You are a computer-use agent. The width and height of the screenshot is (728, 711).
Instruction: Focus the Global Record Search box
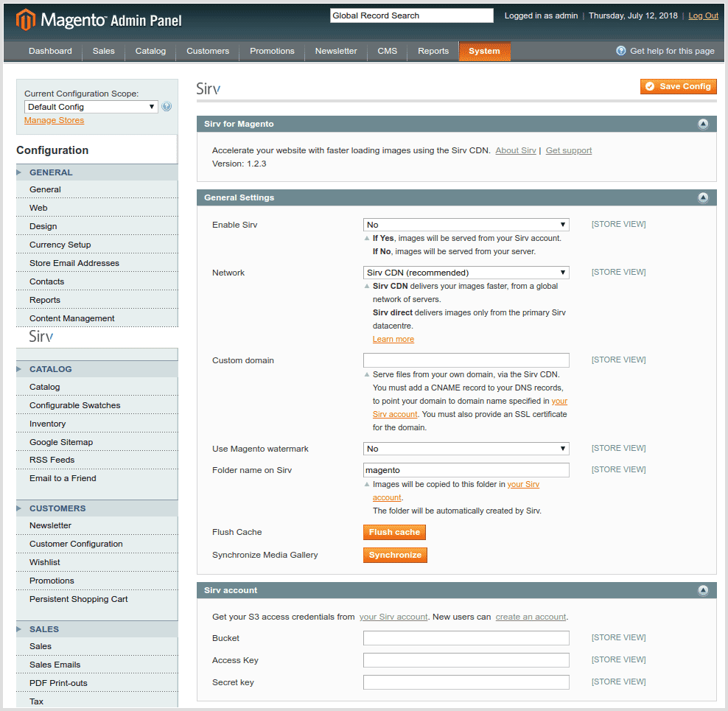(411, 15)
